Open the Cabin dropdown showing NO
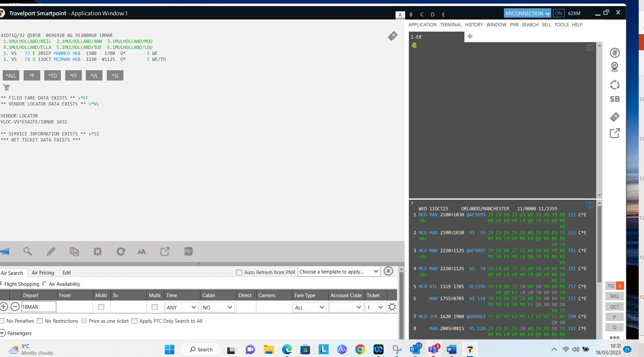The width and height of the screenshot is (644, 357). [x=218, y=307]
